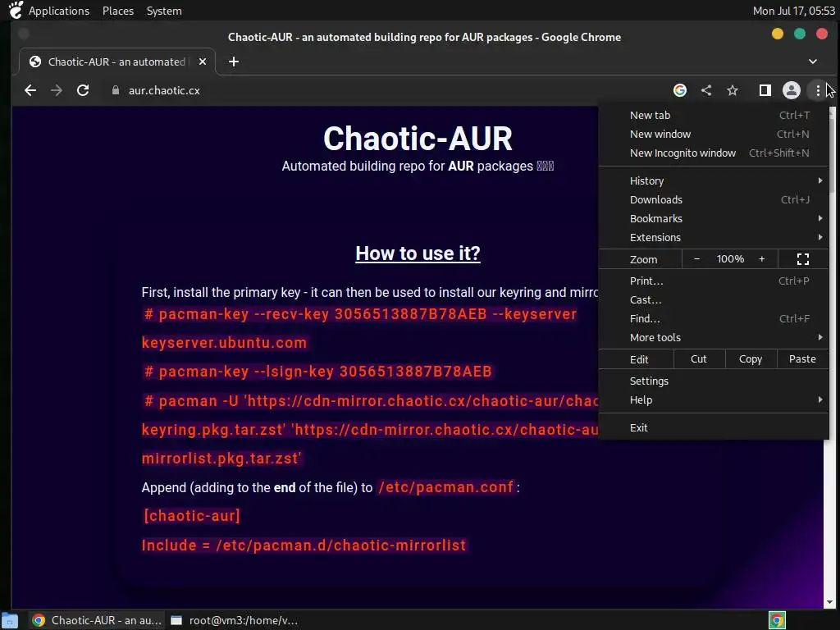Click the /etc/pacman.conf code text
Image resolution: width=840 pixels, height=630 pixels.
(x=445, y=487)
